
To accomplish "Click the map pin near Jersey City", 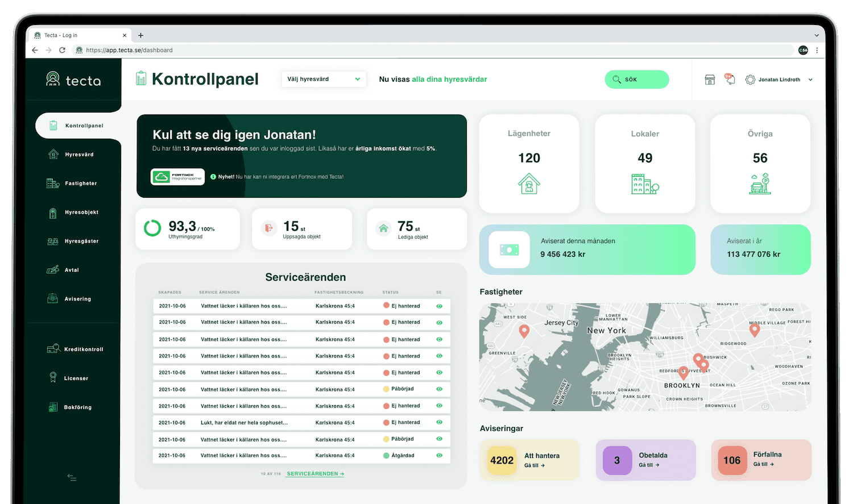I will [x=524, y=330].
